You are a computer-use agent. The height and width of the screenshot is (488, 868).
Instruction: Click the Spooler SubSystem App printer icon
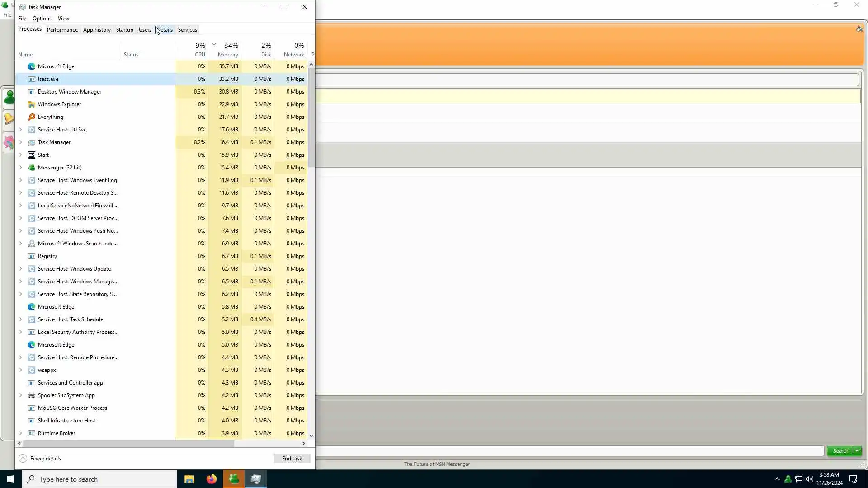[x=32, y=395]
